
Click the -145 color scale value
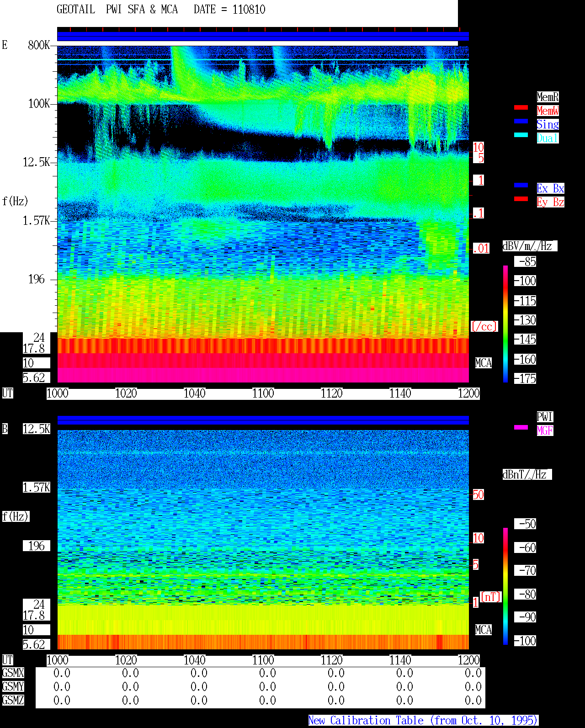525,339
